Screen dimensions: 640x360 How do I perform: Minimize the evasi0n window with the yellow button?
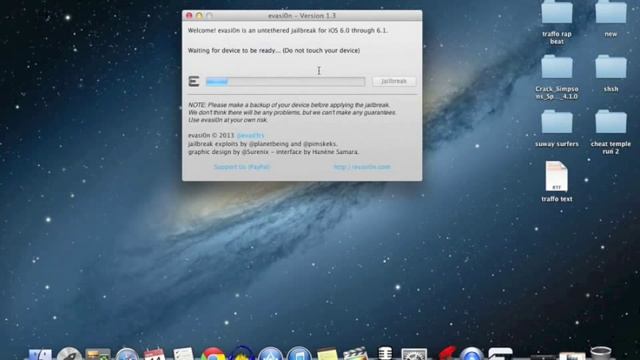point(199,16)
